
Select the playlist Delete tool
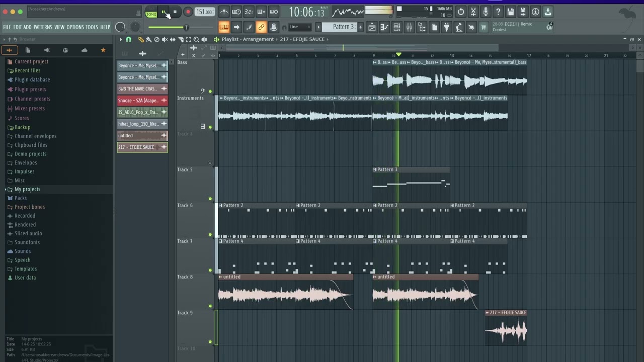click(x=156, y=39)
